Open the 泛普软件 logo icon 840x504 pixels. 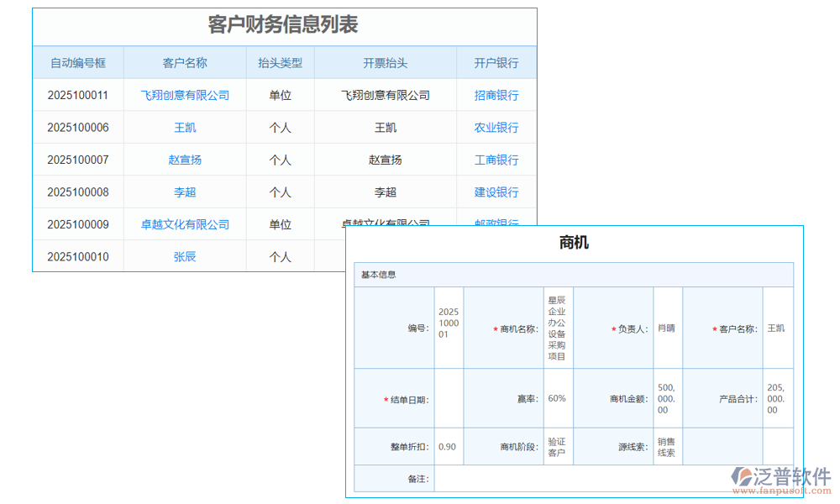pyautogui.click(x=741, y=476)
